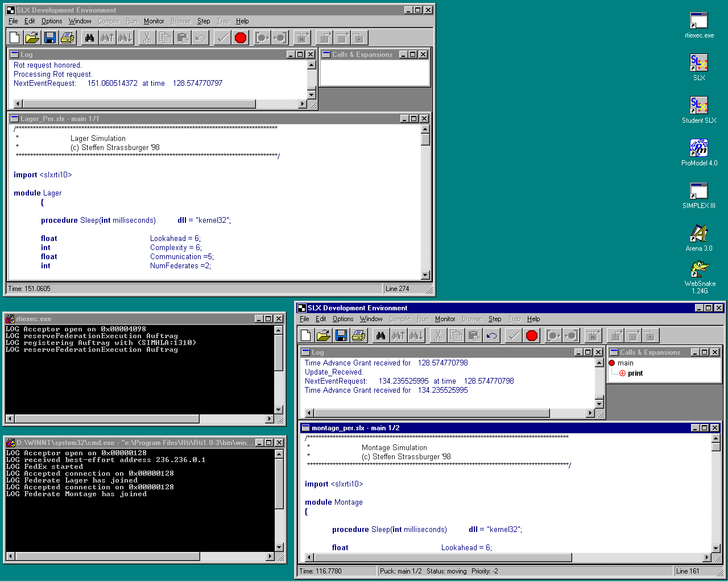Select the WebSnake 1.24G desktop icon
Screen dimensions: 728x582
point(699,269)
